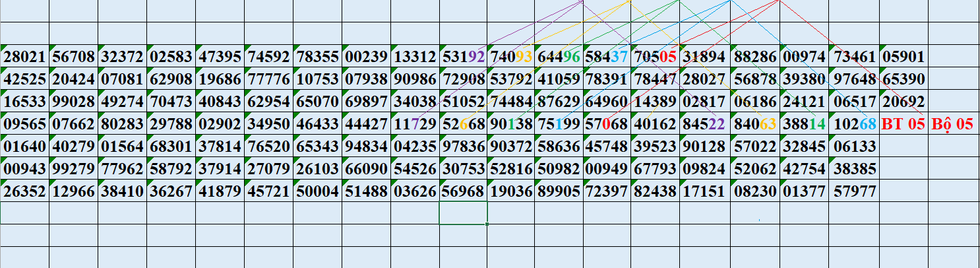This screenshot has width=980, height=268.
Task: Select the cell containing 11729
Action: coord(415,124)
